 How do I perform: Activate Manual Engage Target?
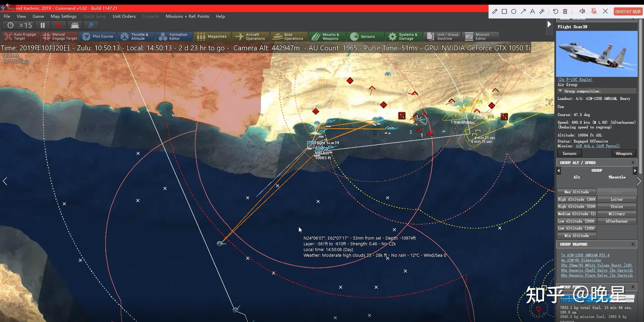(60, 36)
